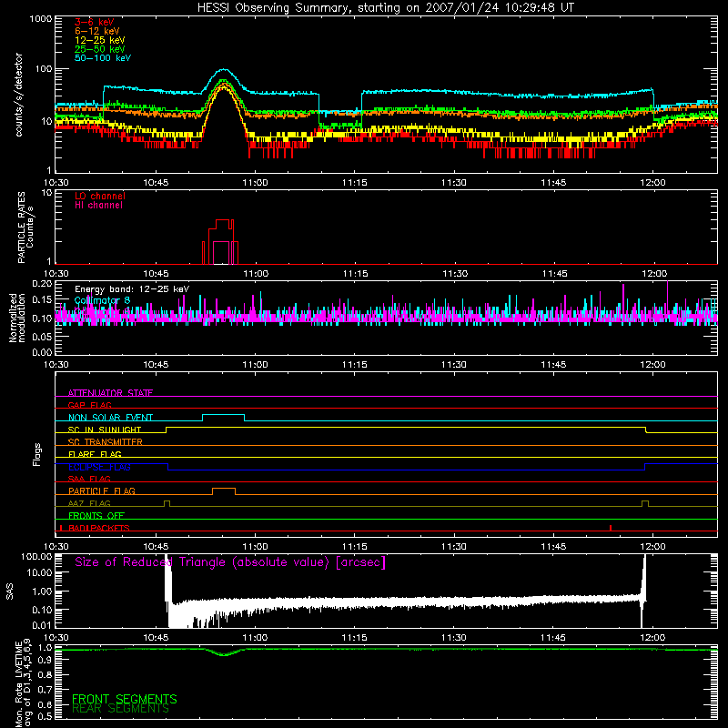Select the yellow '12-25 keV' legend label
Screen dimensions: 728x728
100,40
